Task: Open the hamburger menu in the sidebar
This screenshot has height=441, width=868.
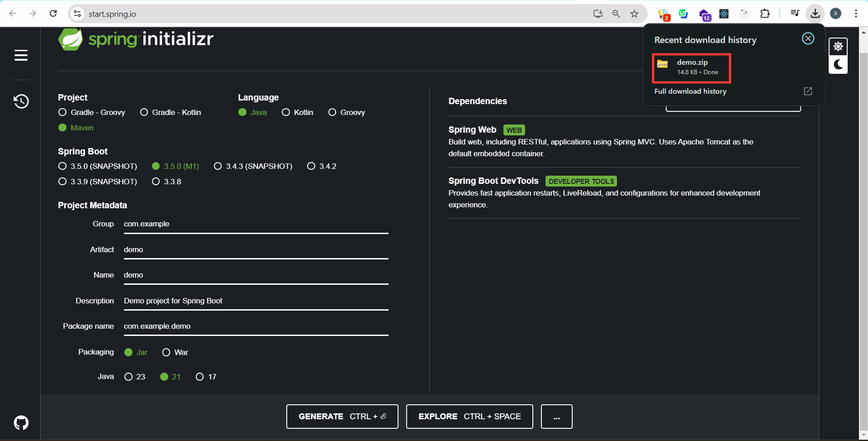Action: pyautogui.click(x=21, y=55)
